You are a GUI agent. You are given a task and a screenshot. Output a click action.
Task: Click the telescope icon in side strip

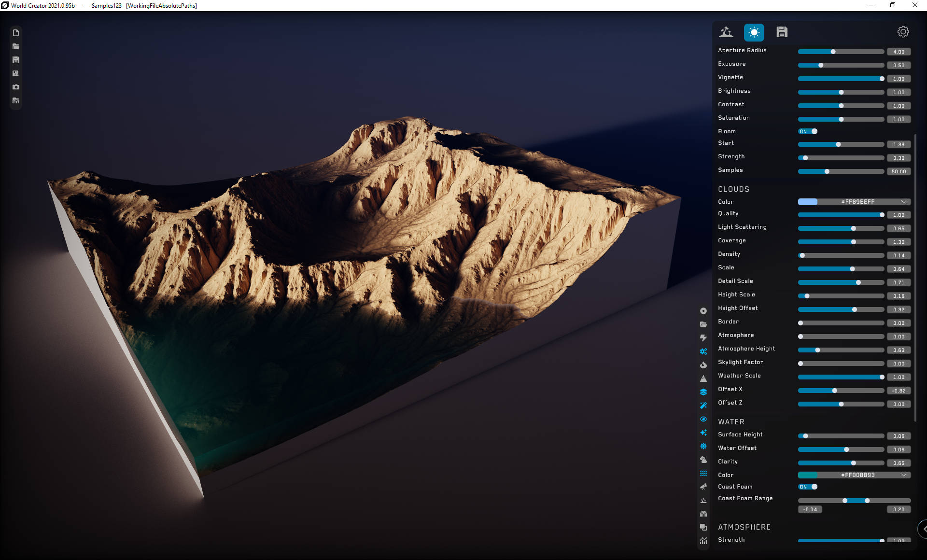[x=703, y=487]
